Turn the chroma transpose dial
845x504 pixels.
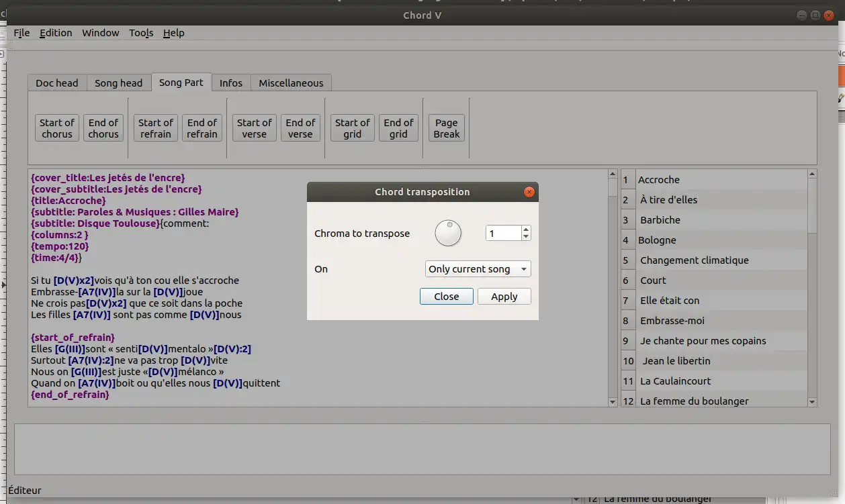click(x=448, y=233)
